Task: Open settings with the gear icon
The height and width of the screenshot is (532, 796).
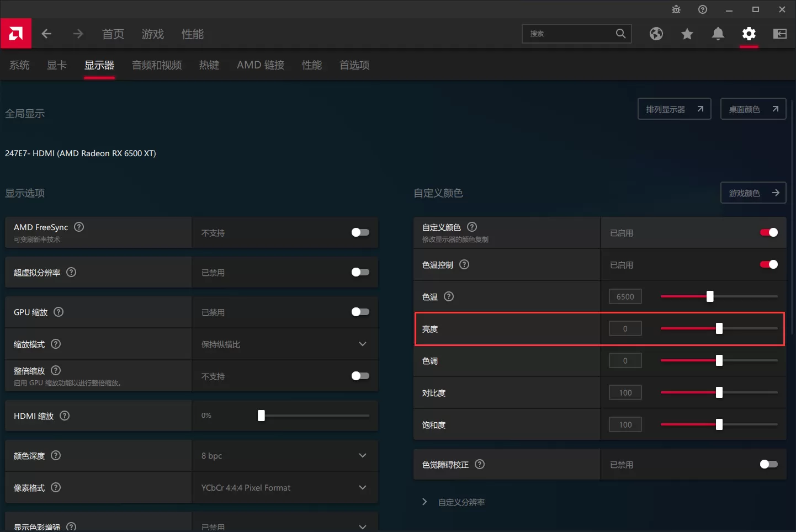Action: point(749,34)
